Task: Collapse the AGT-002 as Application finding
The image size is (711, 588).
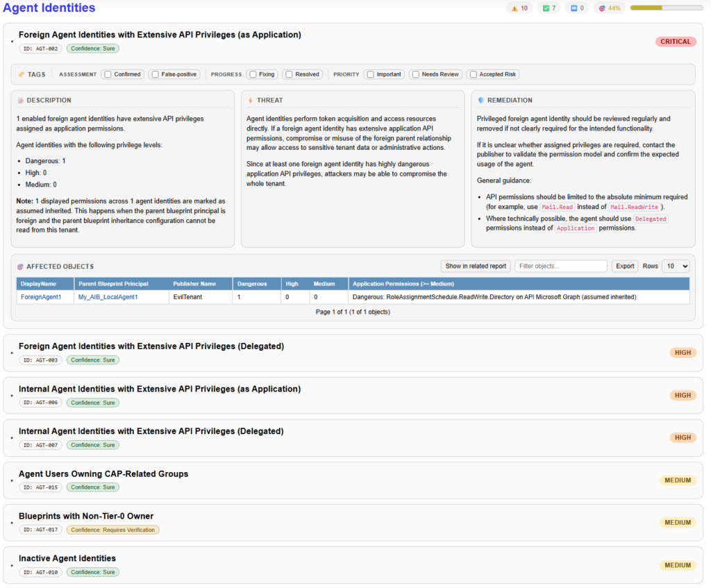Action: 12,42
